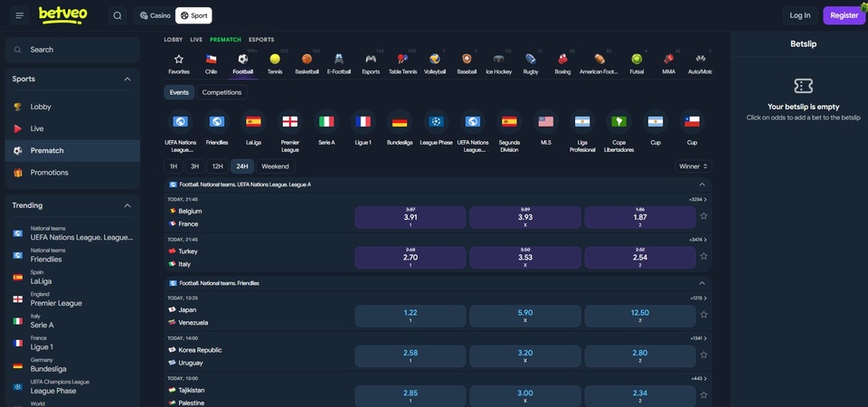
Task: Open Live section in sidebar
Action: tap(72, 128)
